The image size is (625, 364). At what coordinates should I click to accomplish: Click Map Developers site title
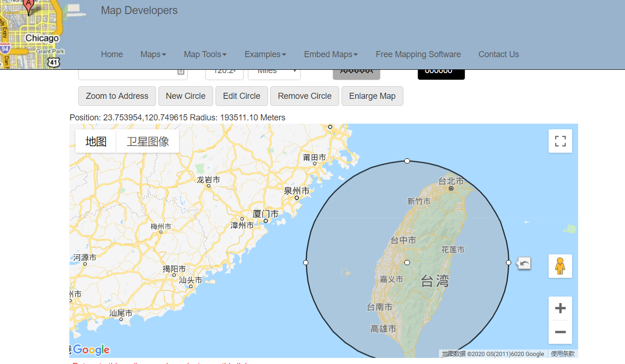point(139,10)
